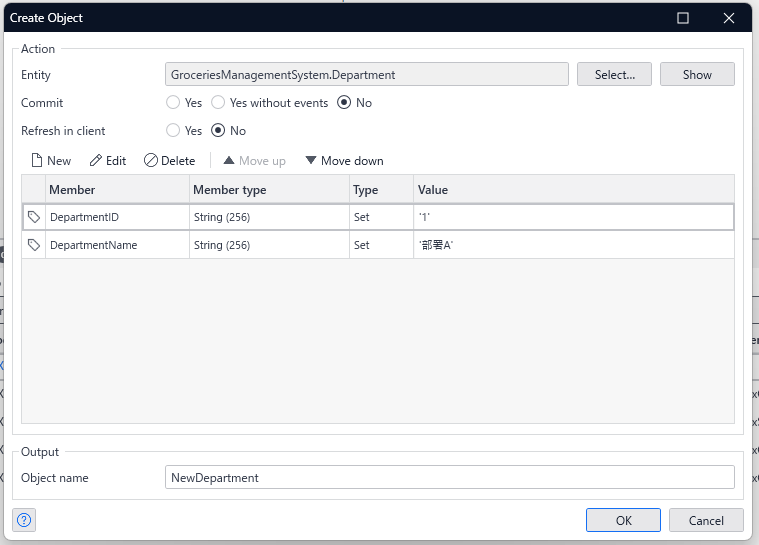This screenshot has width=759, height=545.
Task: Click the Select... entity button
Action: [x=614, y=75]
